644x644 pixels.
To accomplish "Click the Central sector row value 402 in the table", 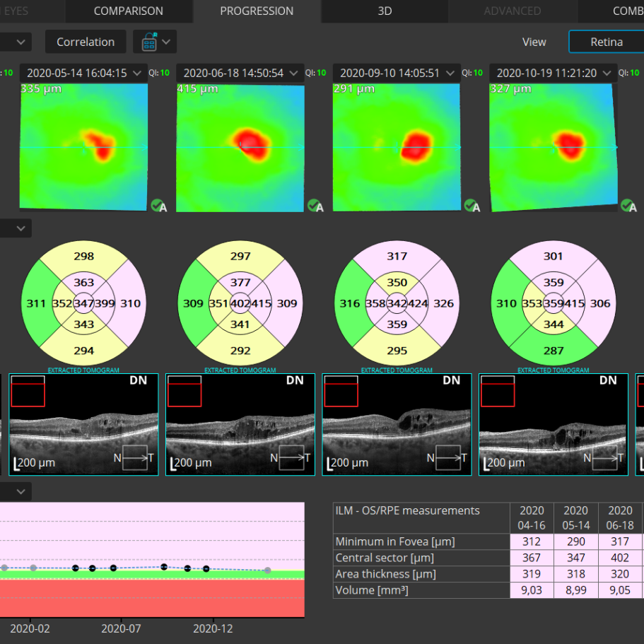I will click(x=620, y=558).
